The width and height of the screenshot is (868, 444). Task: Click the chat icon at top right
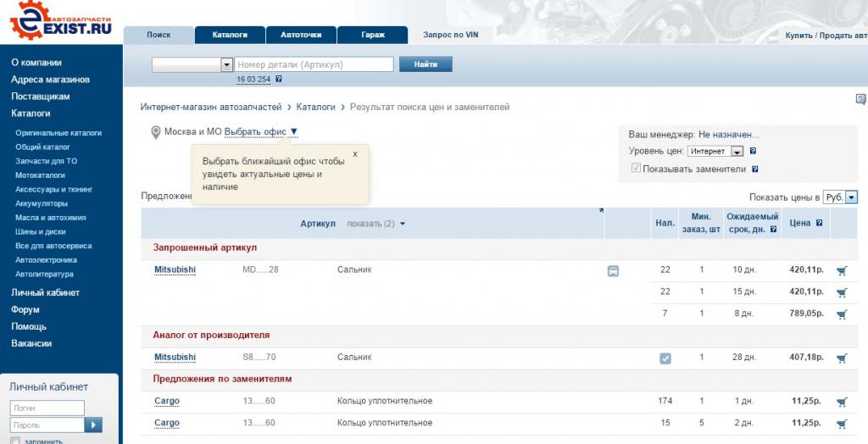click(x=860, y=99)
